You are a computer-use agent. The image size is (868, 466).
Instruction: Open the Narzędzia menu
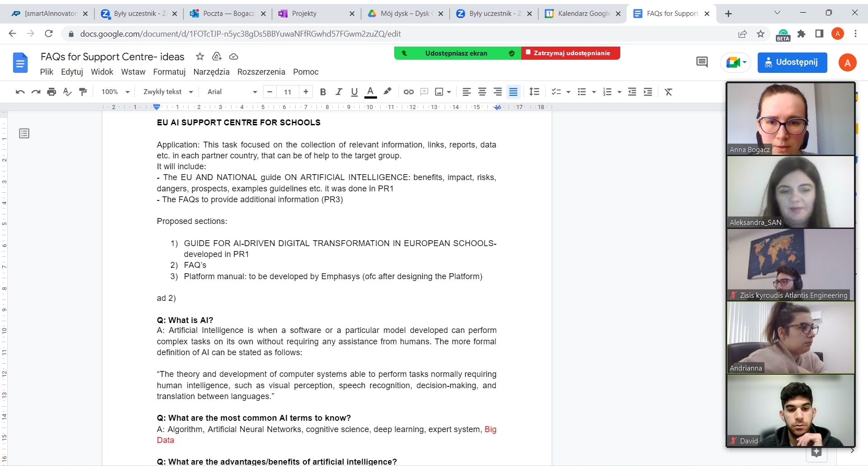coord(212,72)
